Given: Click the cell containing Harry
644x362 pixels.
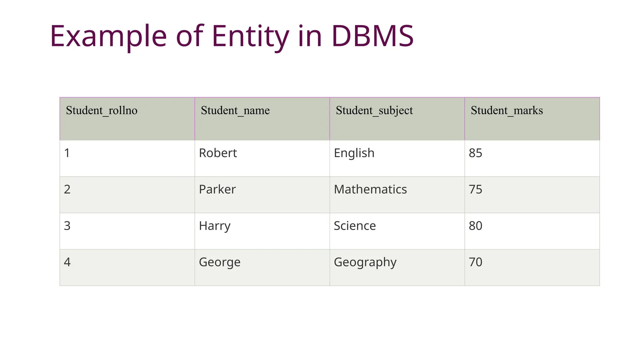Looking at the screenshot, I should (x=262, y=231).
